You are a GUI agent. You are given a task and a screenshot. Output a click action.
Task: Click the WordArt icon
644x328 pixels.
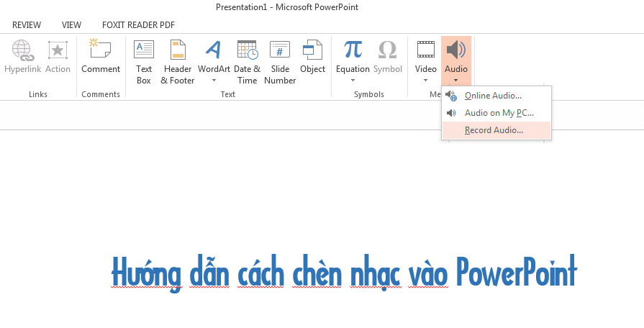tap(214, 50)
